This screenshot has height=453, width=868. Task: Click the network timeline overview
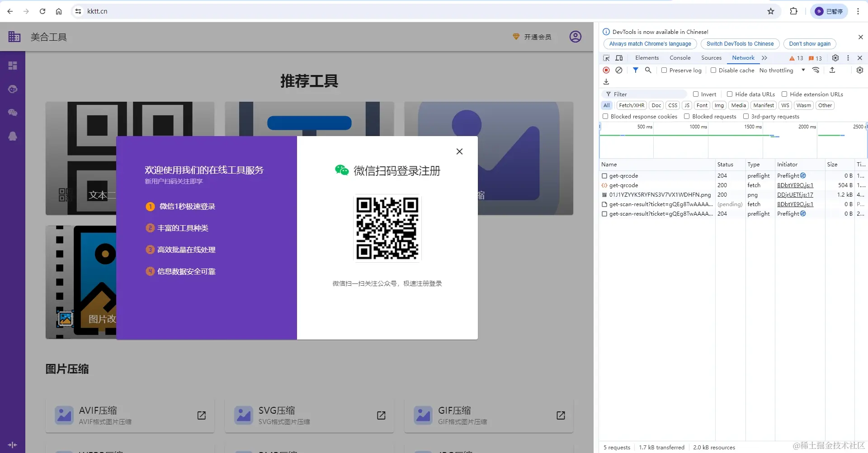[733, 140]
